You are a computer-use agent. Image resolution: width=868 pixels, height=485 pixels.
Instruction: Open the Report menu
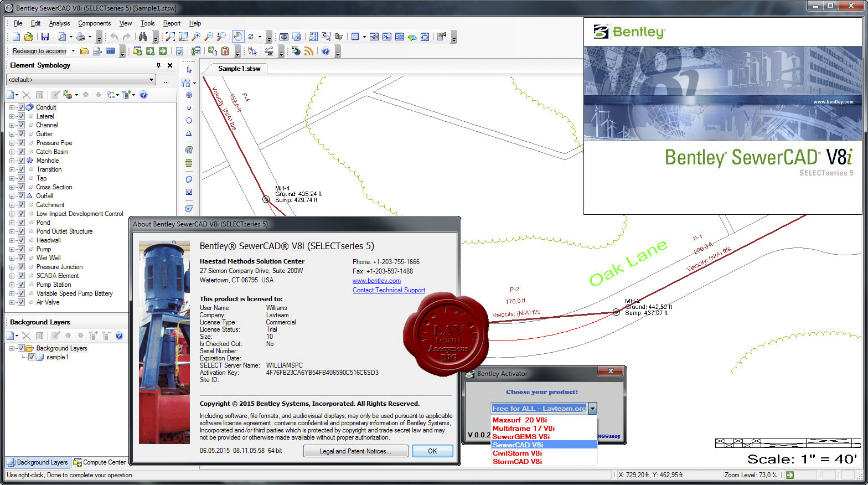[x=172, y=23]
